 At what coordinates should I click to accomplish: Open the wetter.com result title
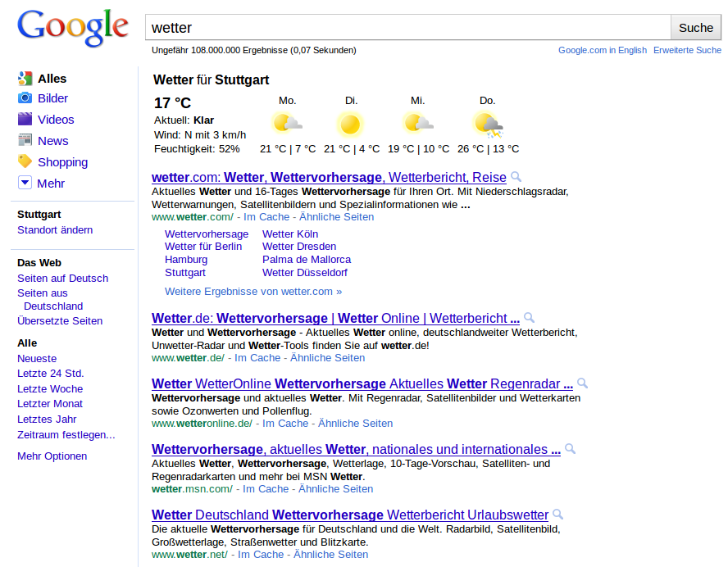[329, 177]
